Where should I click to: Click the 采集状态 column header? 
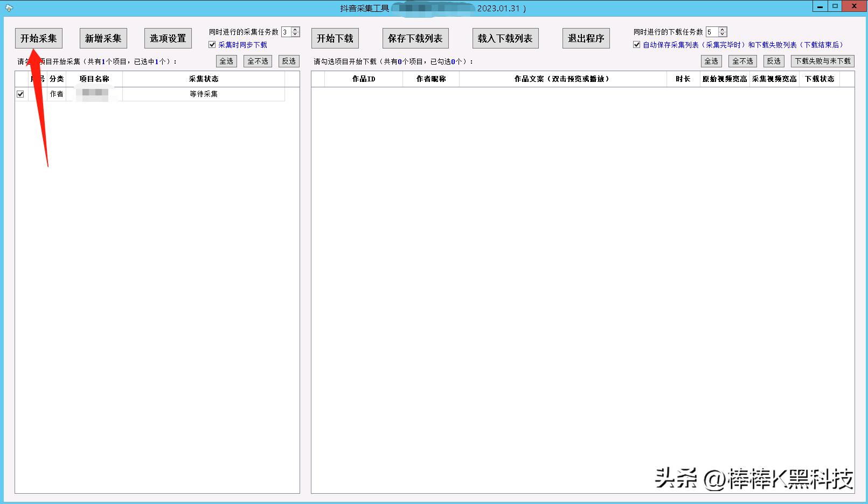coord(203,78)
